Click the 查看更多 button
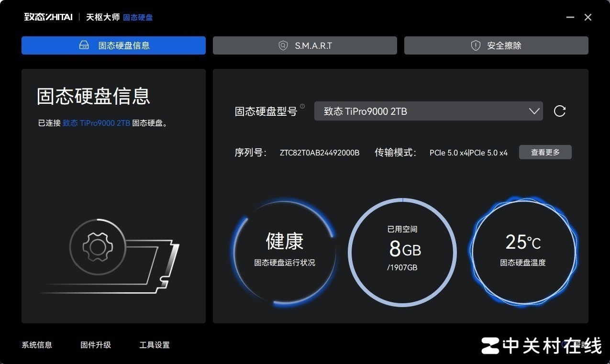610x364 pixels. [x=545, y=152]
